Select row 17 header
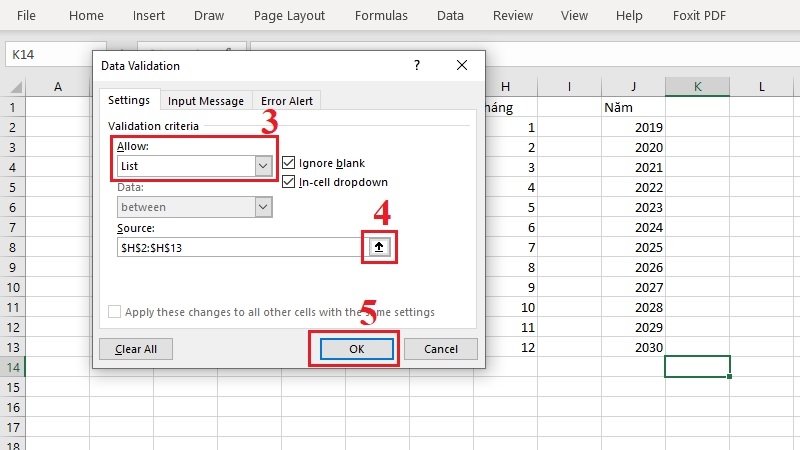800x450 pixels. click(x=13, y=427)
